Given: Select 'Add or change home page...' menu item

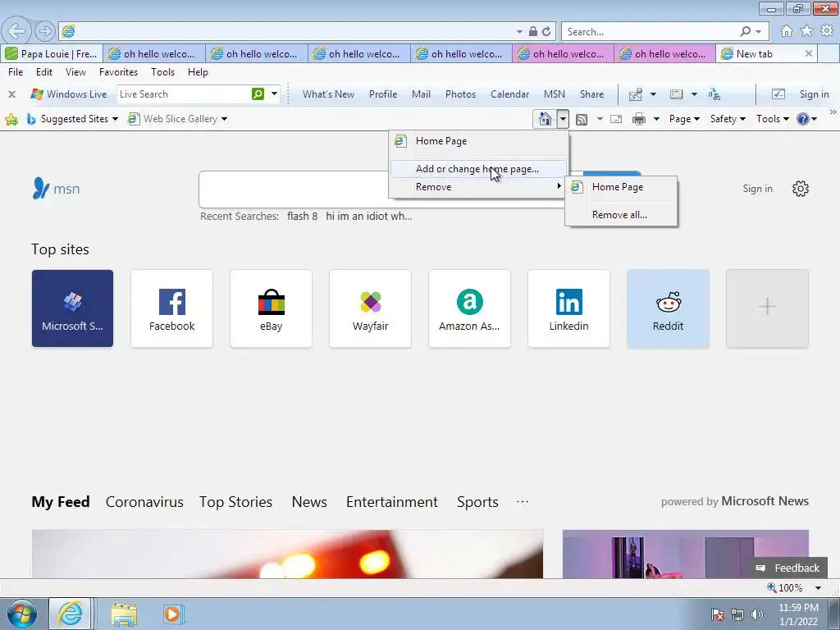Looking at the screenshot, I should pos(478,169).
